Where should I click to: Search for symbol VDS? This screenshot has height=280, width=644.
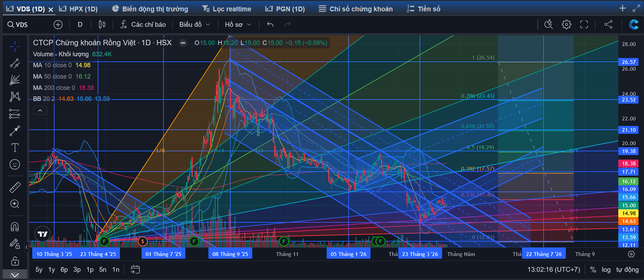pos(18,24)
